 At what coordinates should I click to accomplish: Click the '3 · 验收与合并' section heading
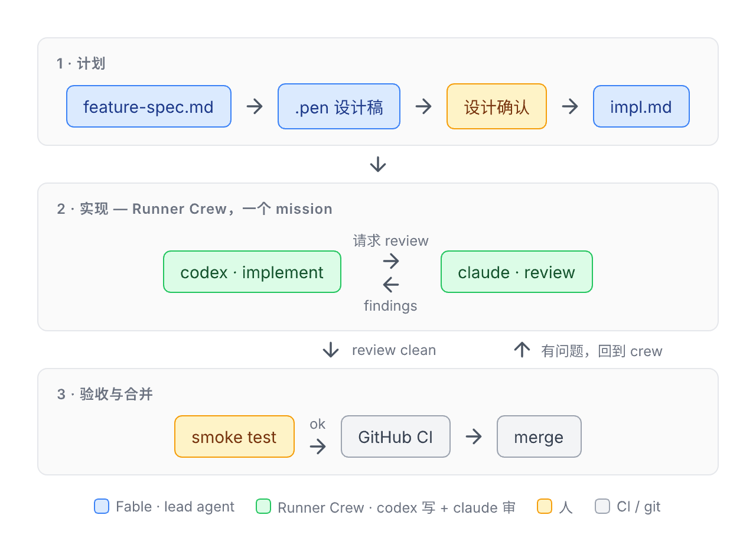point(105,394)
